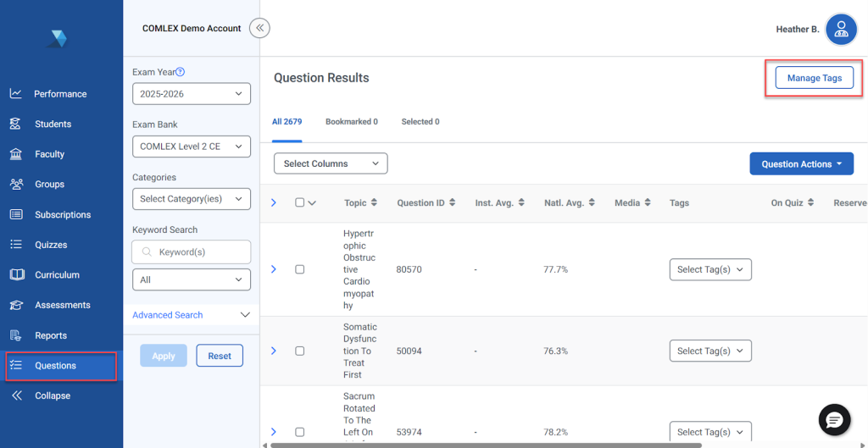Click the Curriculum book icon in sidebar
Screen dimensions: 868x448
(x=15, y=275)
